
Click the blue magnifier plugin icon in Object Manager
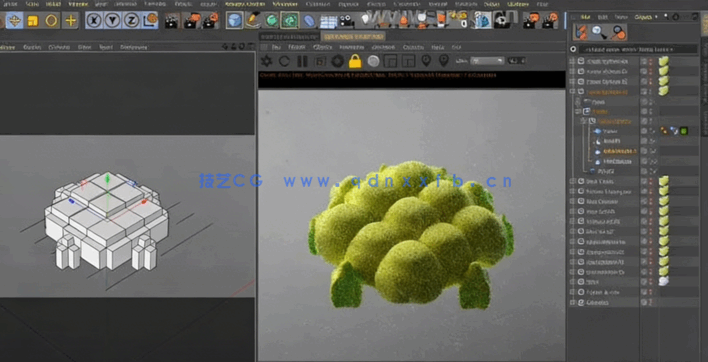pos(599,32)
